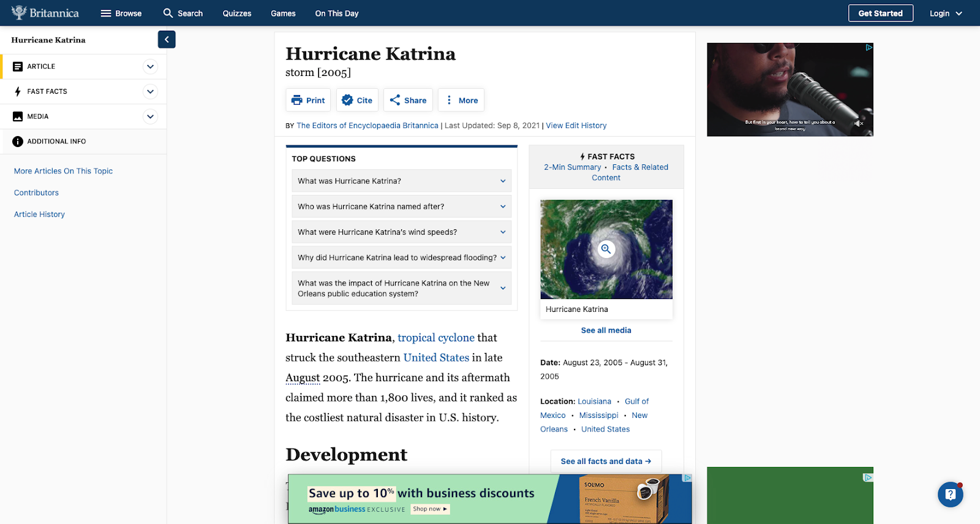
Task: Open the help chat widget
Action: (x=950, y=494)
